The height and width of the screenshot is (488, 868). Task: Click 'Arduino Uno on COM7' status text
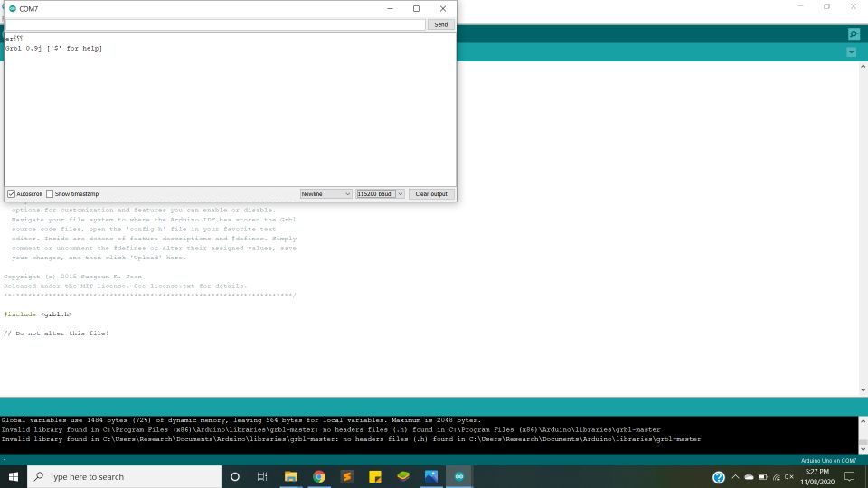(828, 460)
